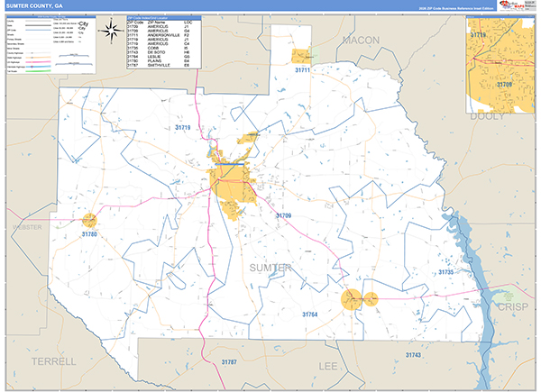This screenshot has width=541, height=392.
Task: Click the 'LOC' column header
Action: [188, 23]
